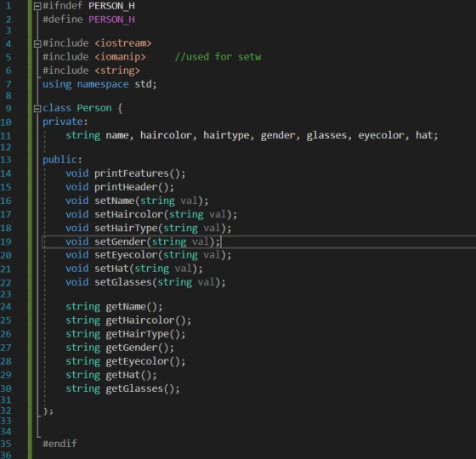Collapse the class Person fold marker

coord(37,109)
